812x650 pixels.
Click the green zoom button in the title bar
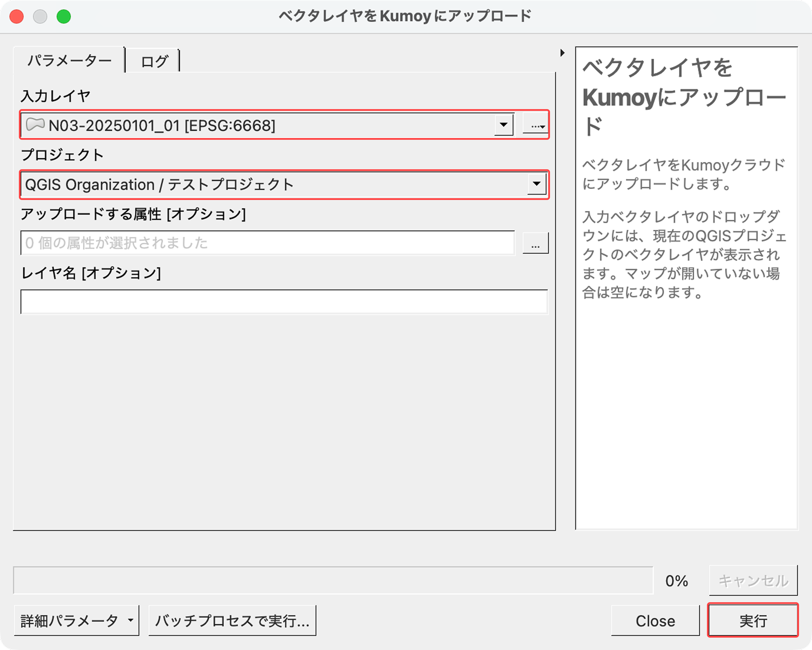pos(64,16)
